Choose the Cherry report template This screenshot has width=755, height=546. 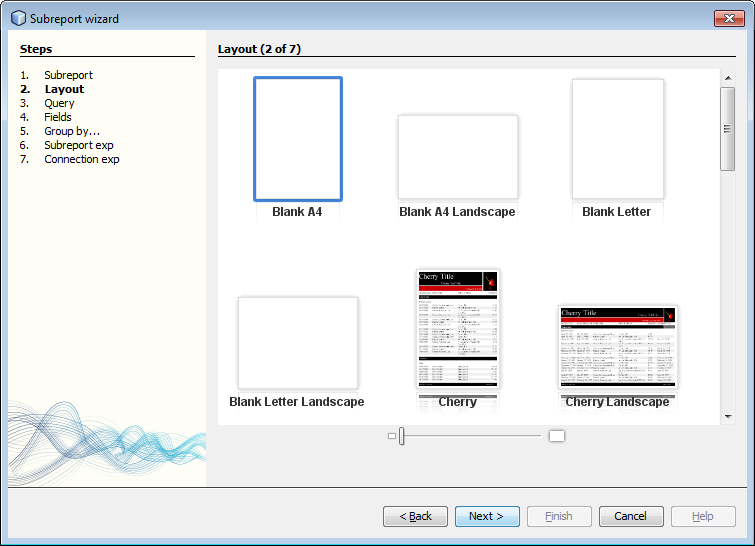tap(457, 328)
